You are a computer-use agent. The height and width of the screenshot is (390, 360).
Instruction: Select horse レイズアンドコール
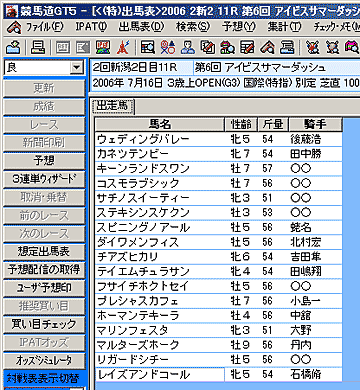coord(160,374)
